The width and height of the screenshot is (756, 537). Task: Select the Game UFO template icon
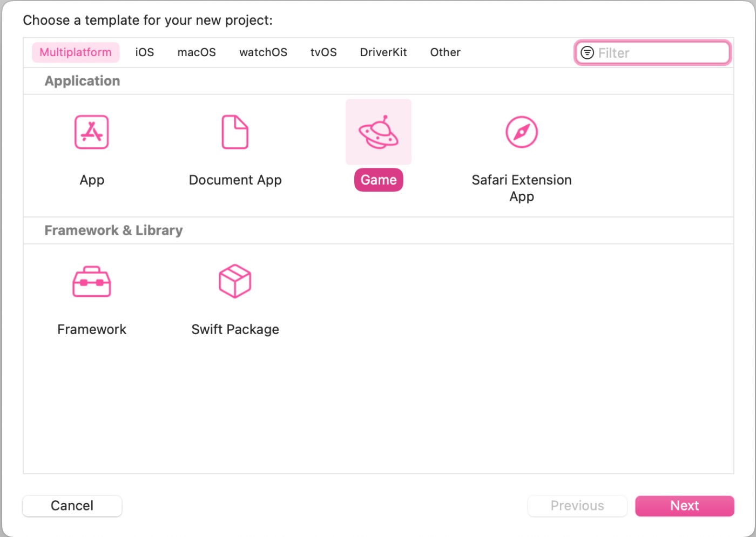point(378,132)
